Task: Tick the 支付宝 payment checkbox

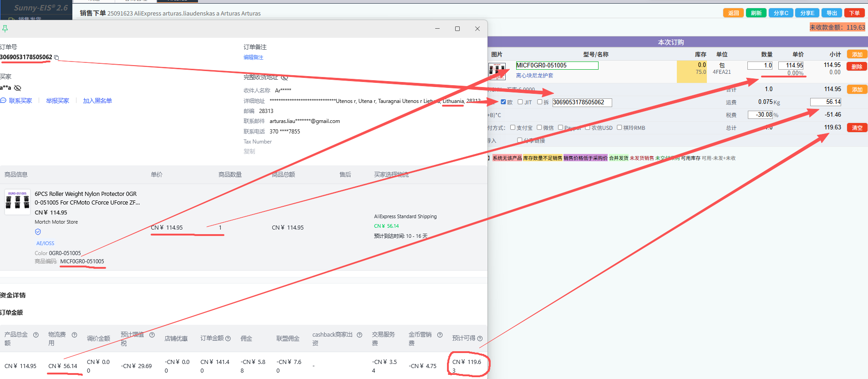Action: tap(513, 128)
